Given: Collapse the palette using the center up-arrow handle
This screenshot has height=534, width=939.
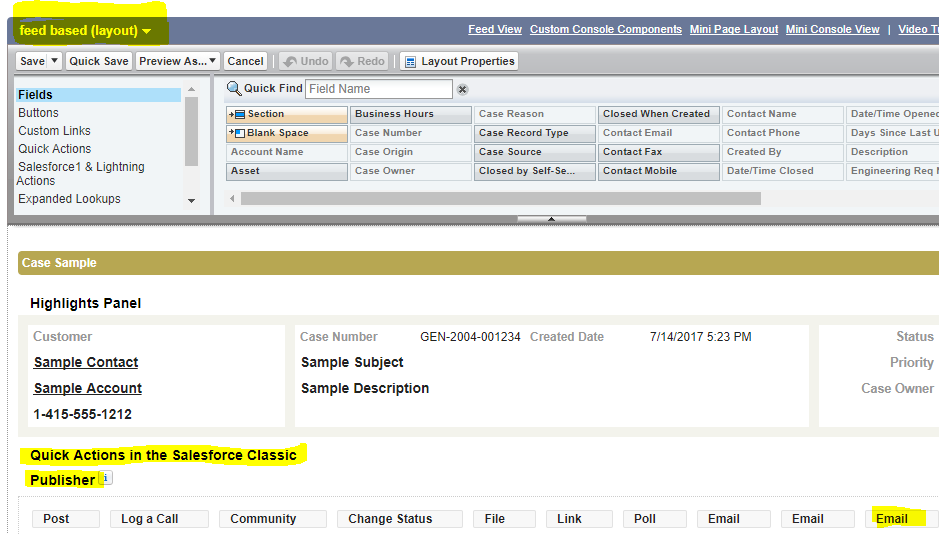Looking at the screenshot, I should coord(552,219).
